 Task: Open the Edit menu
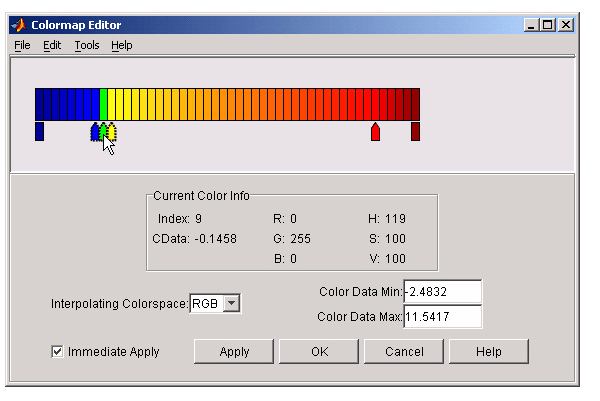tap(52, 45)
